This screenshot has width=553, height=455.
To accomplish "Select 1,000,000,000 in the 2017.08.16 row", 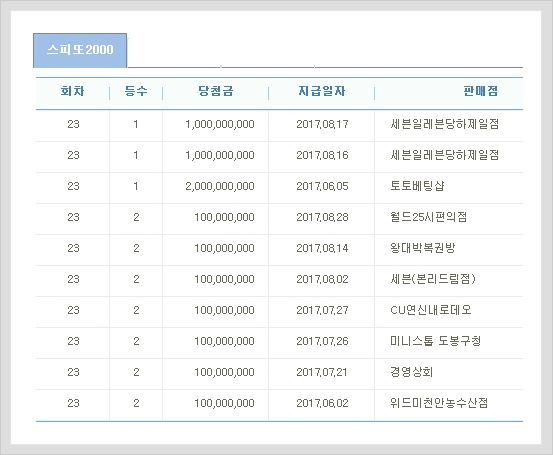I will pos(220,155).
